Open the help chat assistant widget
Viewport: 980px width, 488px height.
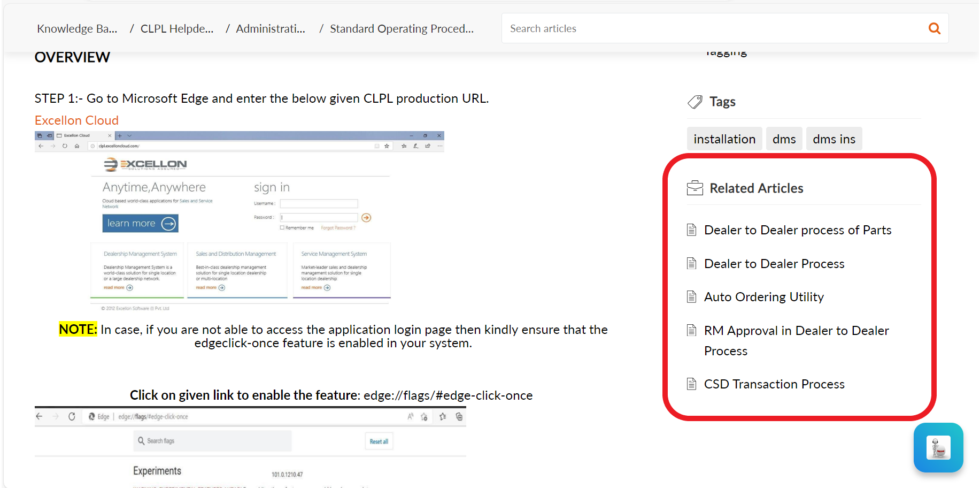tap(938, 448)
